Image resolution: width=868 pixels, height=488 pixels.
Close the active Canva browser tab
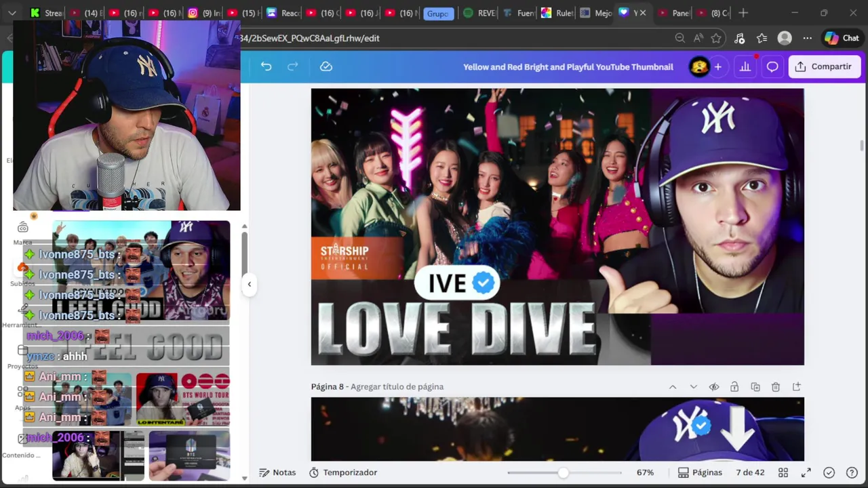point(643,13)
